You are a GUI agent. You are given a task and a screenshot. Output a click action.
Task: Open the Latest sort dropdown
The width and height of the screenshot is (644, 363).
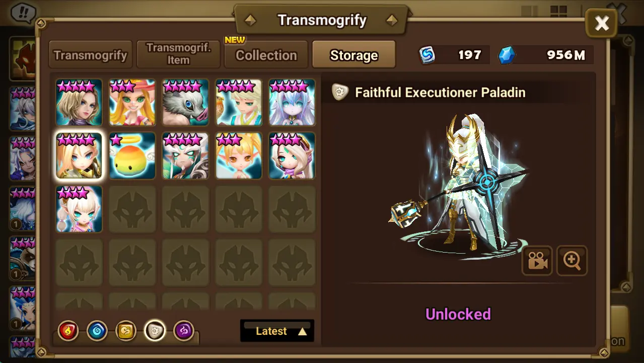tap(277, 331)
